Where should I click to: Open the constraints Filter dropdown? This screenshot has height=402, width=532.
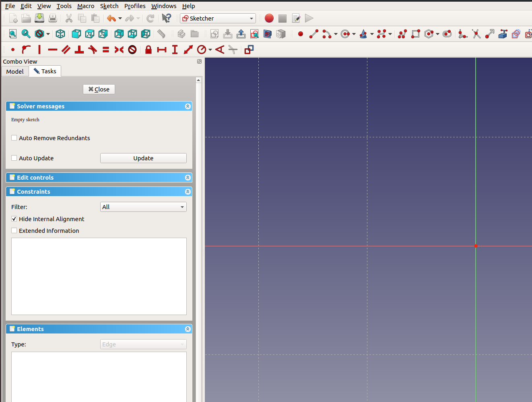pos(143,207)
